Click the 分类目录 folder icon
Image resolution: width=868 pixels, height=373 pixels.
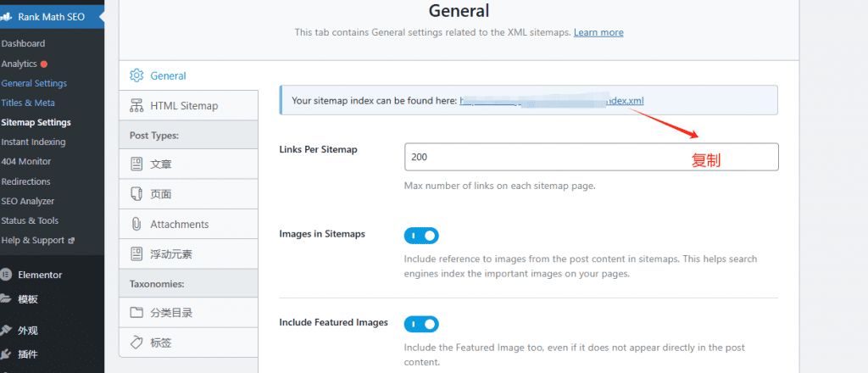(x=136, y=313)
